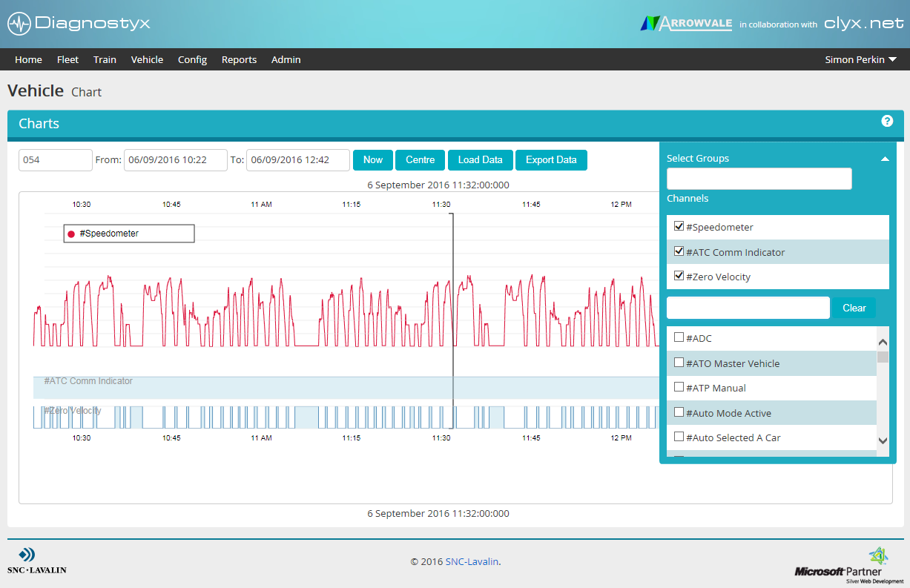This screenshot has height=588, width=910.
Task: Collapse the Select Groups panel arrow
Action: click(885, 159)
